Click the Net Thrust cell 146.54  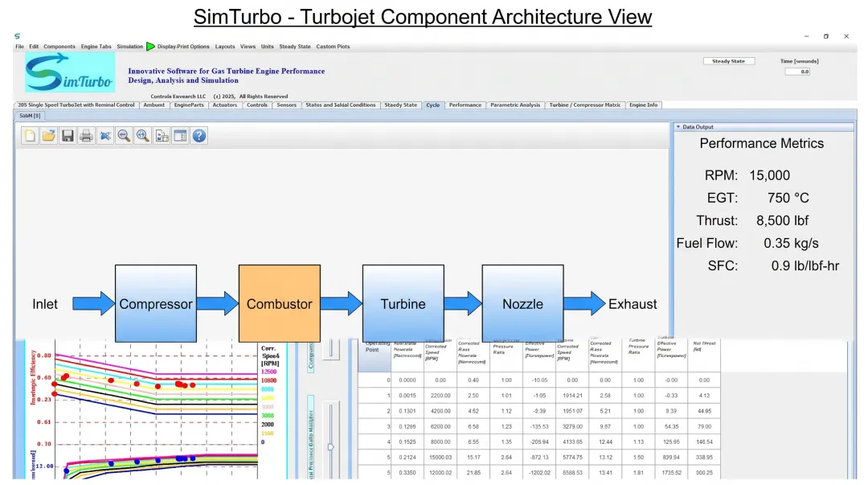coord(704,442)
